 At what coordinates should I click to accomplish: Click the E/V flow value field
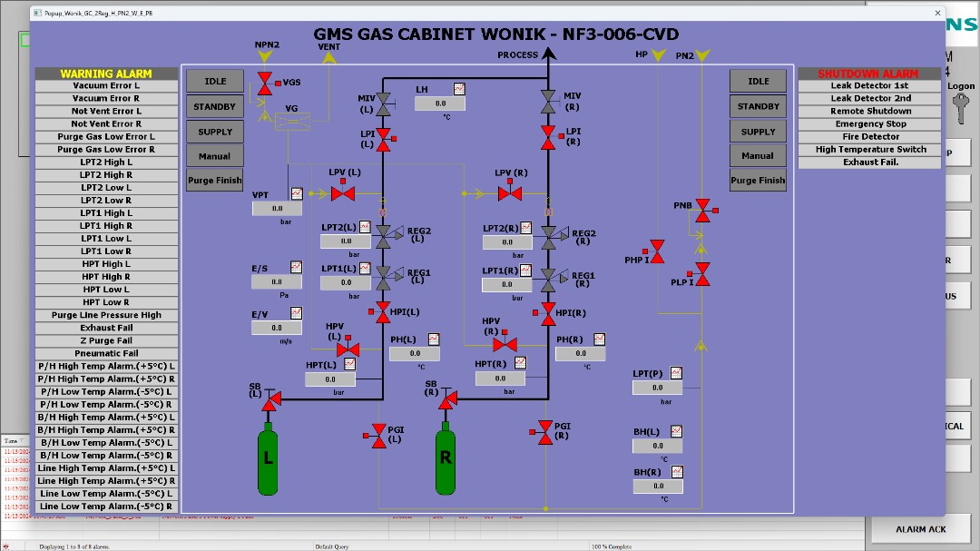tap(277, 328)
